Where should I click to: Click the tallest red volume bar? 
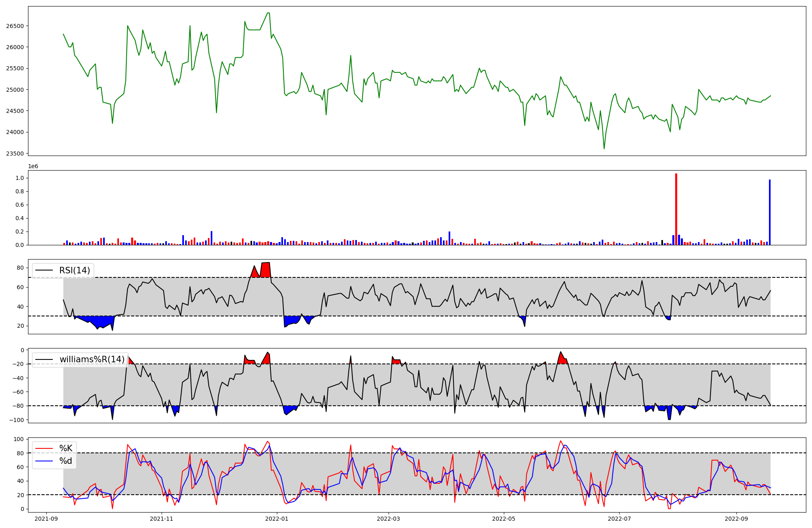tap(676, 209)
